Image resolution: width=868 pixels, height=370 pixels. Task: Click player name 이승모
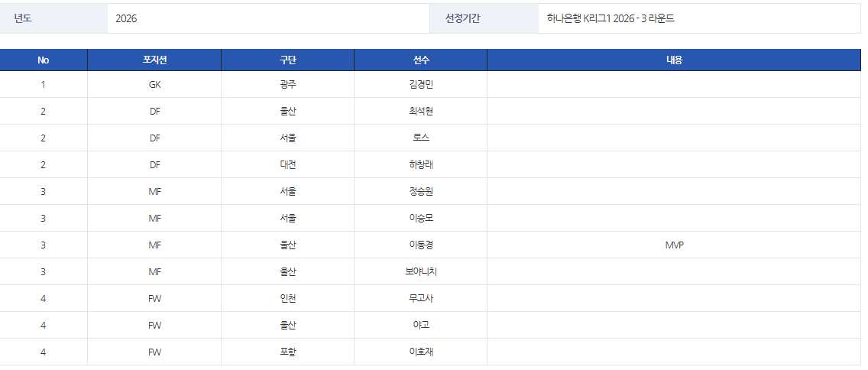coord(421,219)
